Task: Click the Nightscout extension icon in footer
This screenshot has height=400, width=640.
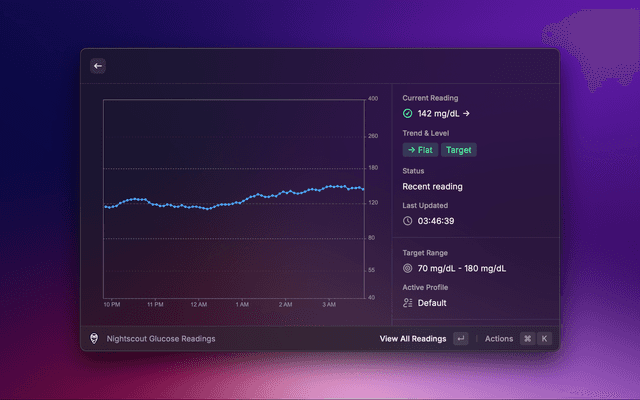Action: (x=95, y=339)
